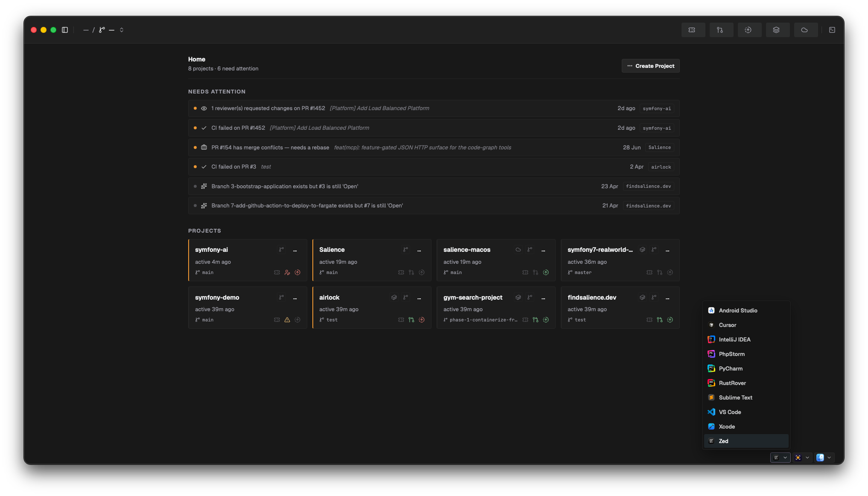Screen dimensions: 868x496
Task: Open the more options menu on airlock card
Action: [419, 298]
